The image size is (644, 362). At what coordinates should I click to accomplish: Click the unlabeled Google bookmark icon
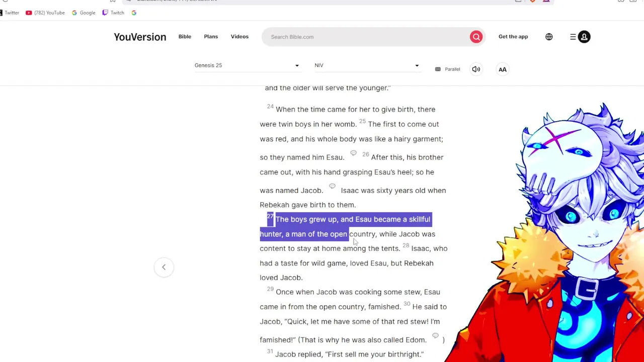click(x=134, y=13)
